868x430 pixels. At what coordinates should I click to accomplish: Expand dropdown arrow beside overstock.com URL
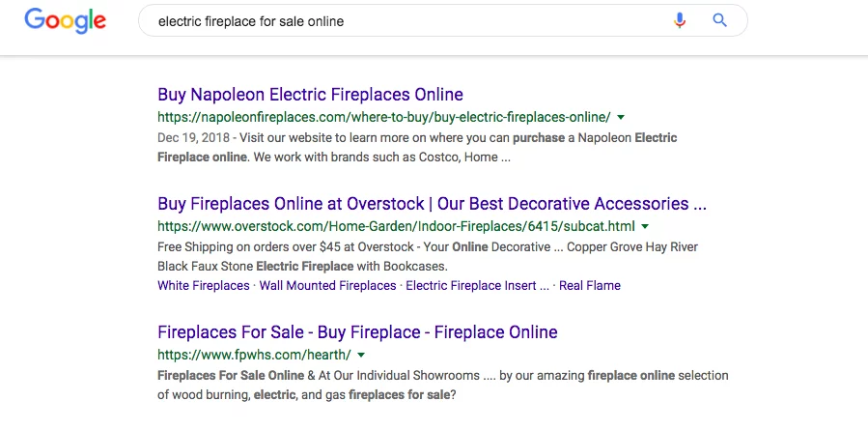(x=645, y=226)
